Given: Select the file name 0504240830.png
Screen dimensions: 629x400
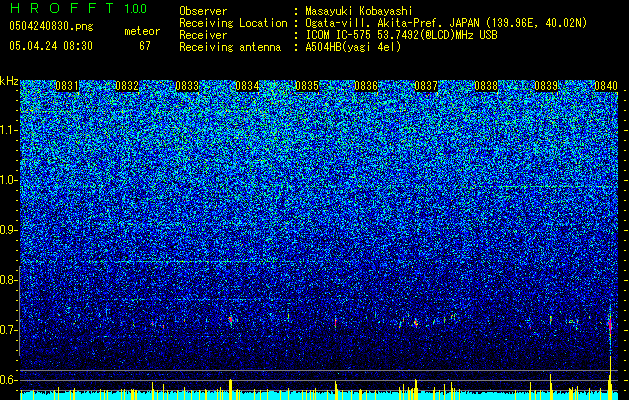Looking at the screenshot, I should click(51, 26).
